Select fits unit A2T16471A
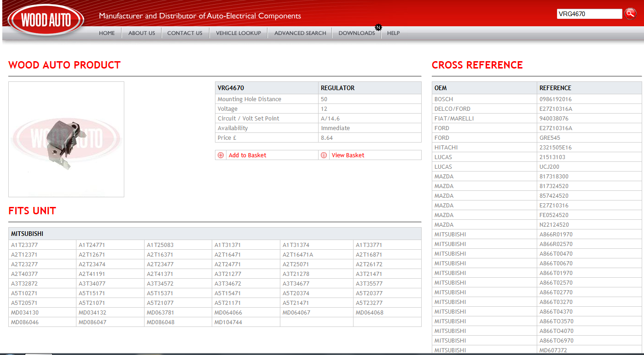Screen dimensions: 644x355 298,255
